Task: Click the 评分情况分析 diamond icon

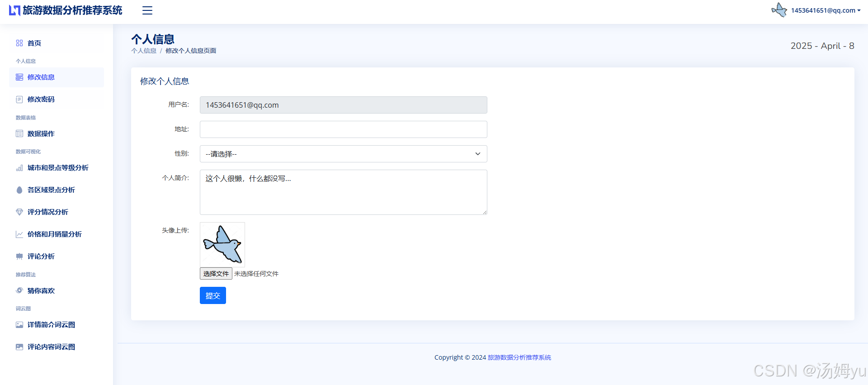Action: pyautogui.click(x=19, y=212)
